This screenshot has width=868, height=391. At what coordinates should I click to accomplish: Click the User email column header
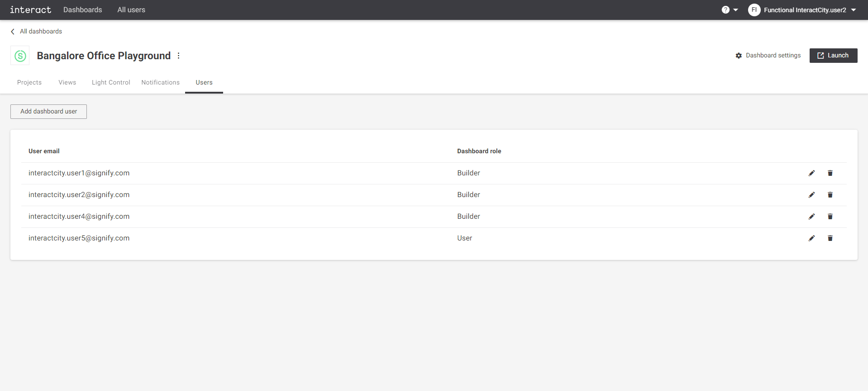point(44,151)
